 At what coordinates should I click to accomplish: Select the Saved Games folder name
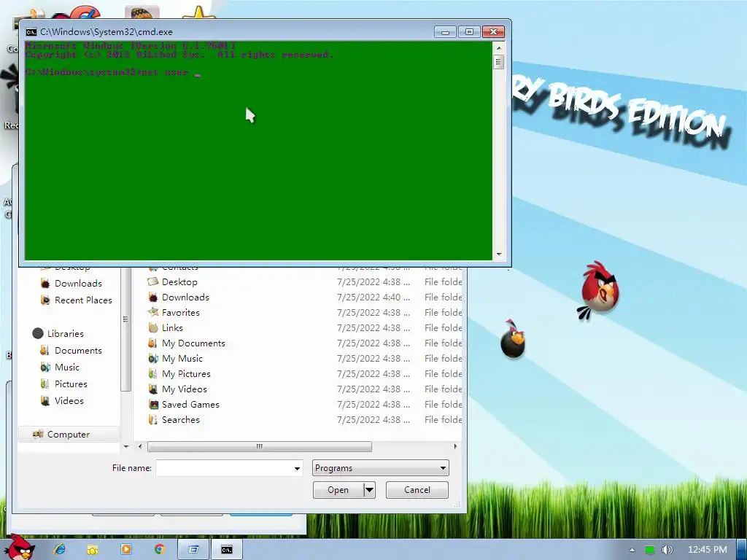coord(190,404)
